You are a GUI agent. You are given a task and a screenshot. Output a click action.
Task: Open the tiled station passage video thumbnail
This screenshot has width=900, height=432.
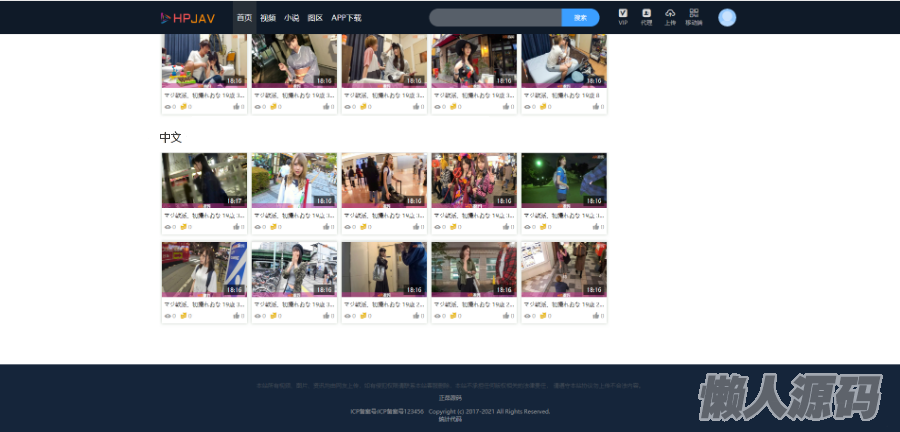coord(564,269)
